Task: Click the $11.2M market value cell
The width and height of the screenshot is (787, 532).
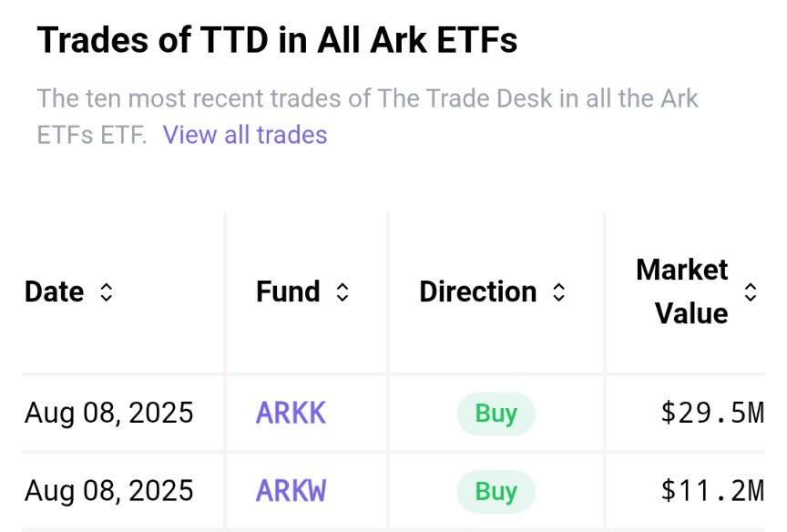Action: [x=712, y=492]
